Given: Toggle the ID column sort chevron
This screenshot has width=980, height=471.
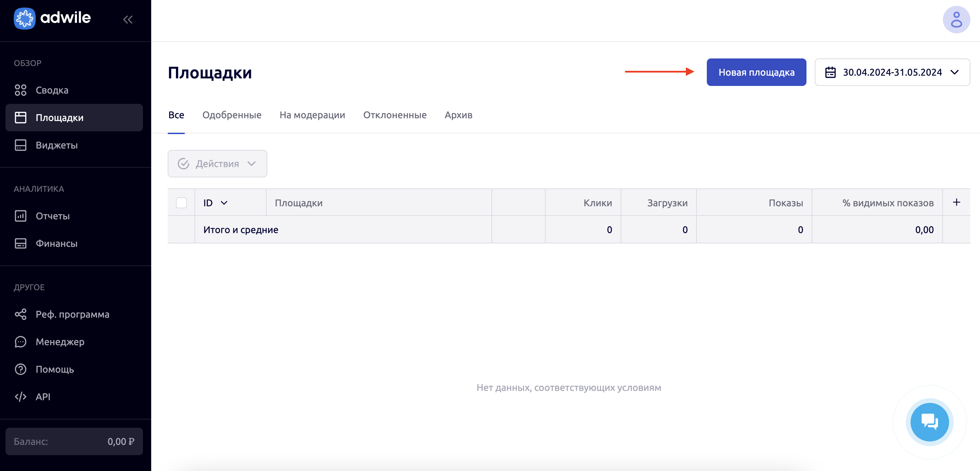Looking at the screenshot, I should [224, 203].
